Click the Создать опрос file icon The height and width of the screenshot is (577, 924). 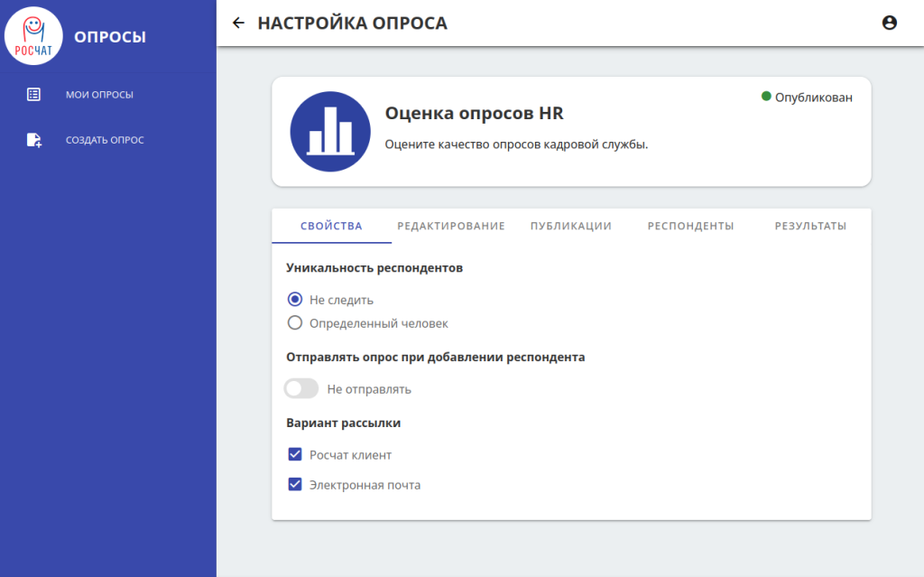click(34, 140)
